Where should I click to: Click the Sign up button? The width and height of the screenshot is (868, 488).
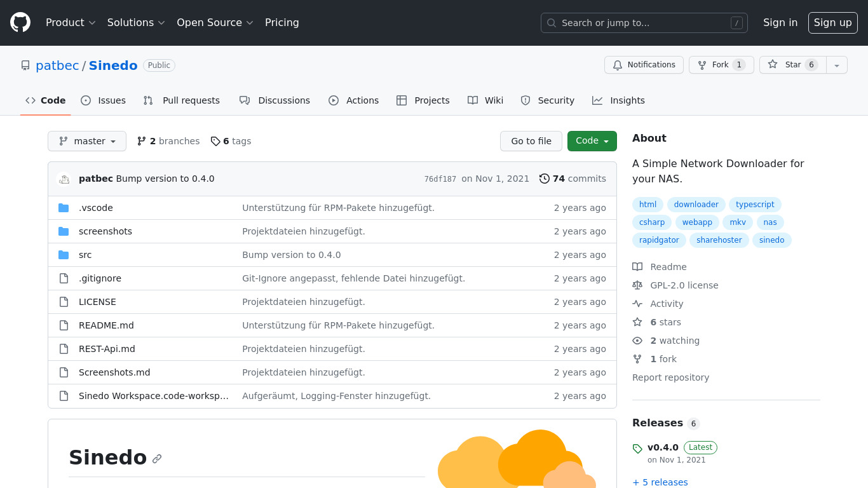pos(832,23)
